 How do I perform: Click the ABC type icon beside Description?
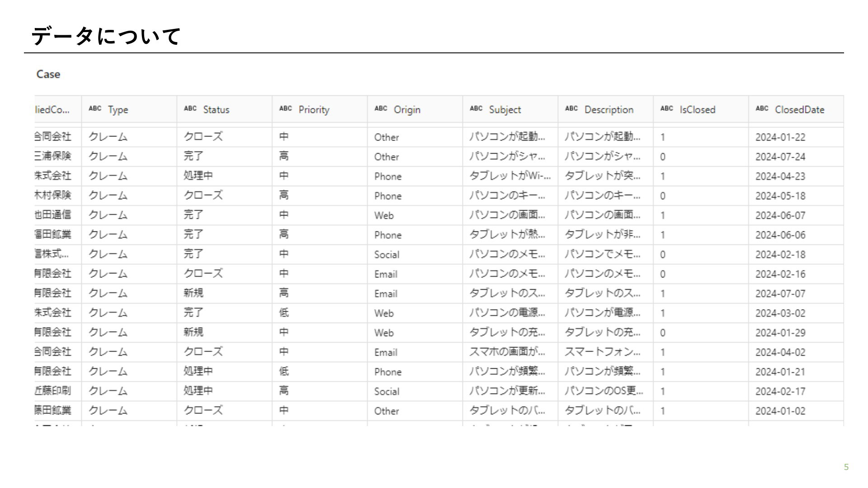pyautogui.click(x=571, y=108)
